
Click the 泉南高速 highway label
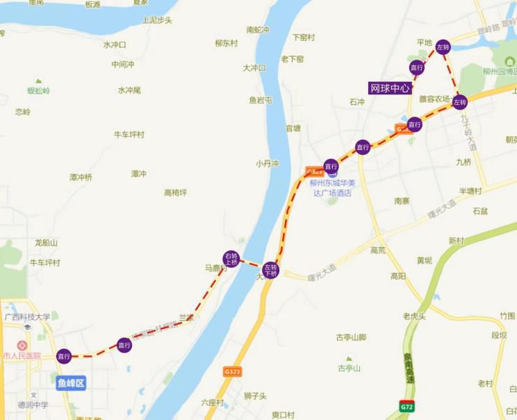(x=409, y=369)
